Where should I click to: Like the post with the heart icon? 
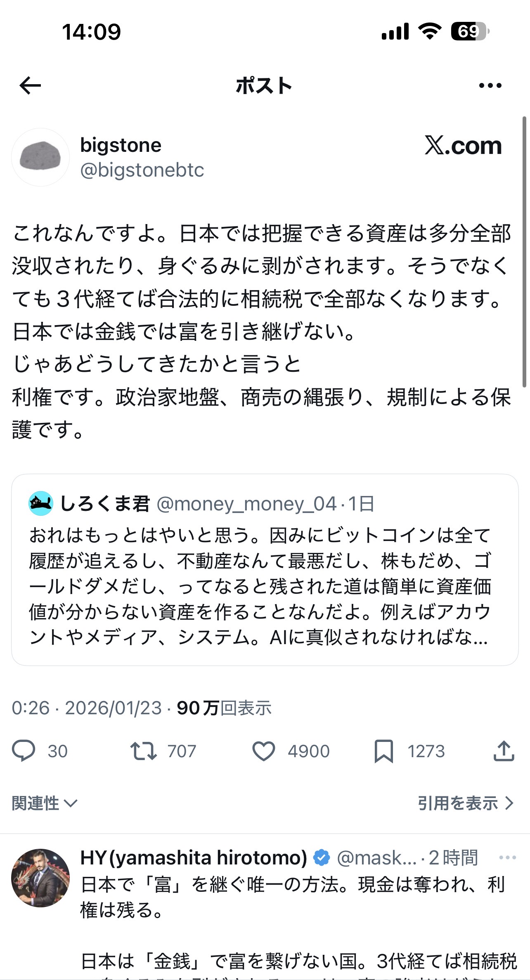click(x=263, y=751)
